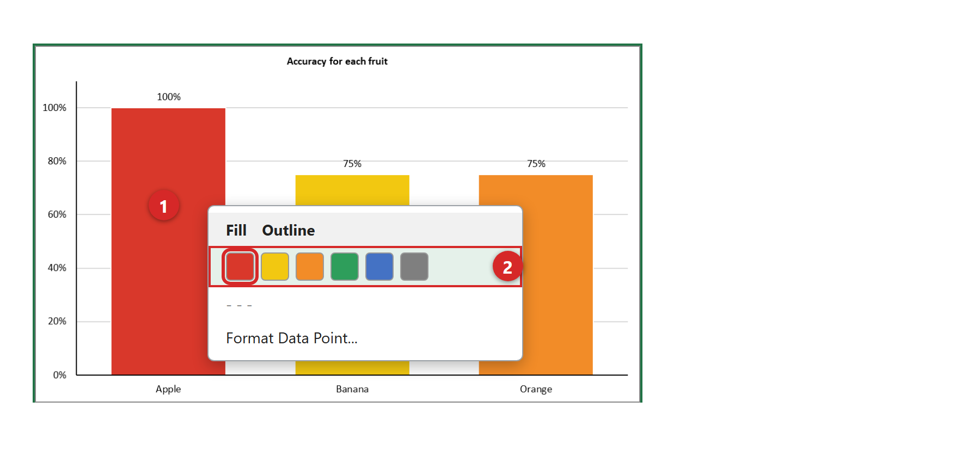Image resolution: width=980 pixels, height=457 pixels.
Task: Open Format Data Point option
Action: pos(292,338)
